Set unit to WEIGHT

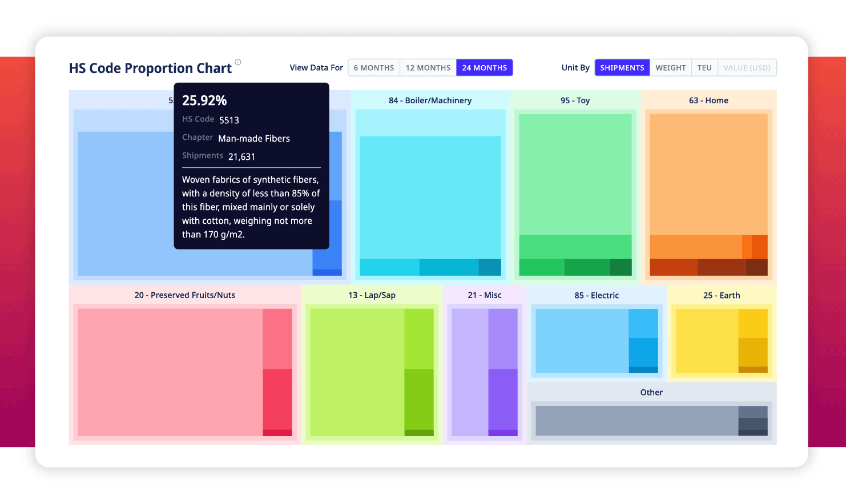tap(671, 67)
